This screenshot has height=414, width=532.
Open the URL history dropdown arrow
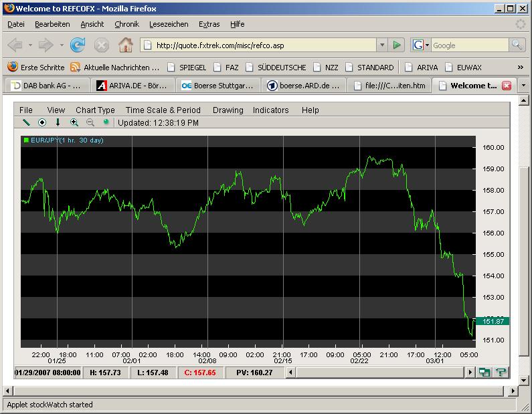click(x=381, y=45)
